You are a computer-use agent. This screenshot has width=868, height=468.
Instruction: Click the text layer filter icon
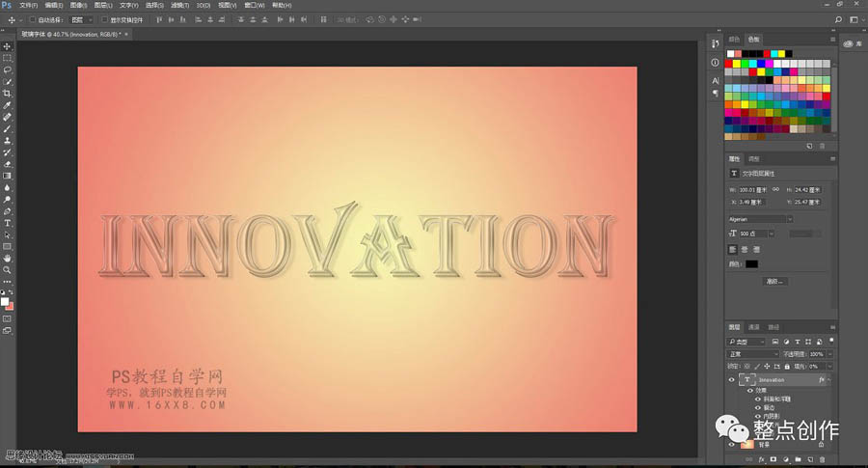click(798, 342)
